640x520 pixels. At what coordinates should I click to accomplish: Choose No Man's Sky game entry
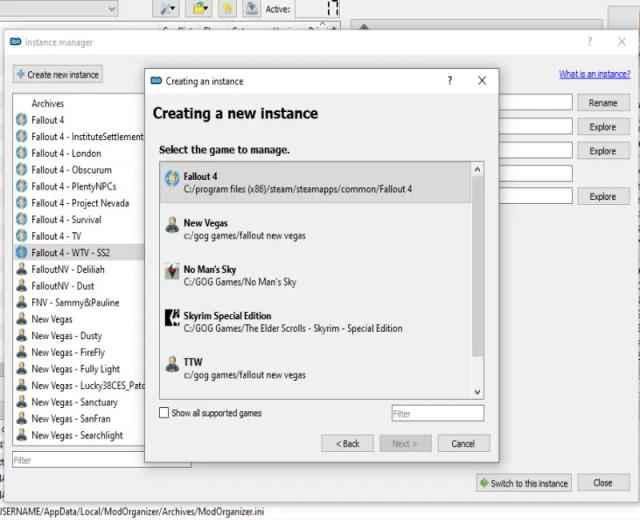tap(315, 276)
